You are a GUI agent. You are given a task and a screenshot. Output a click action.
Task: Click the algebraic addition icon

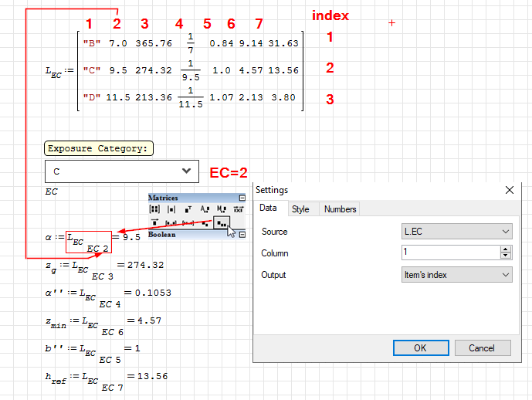pos(205,209)
